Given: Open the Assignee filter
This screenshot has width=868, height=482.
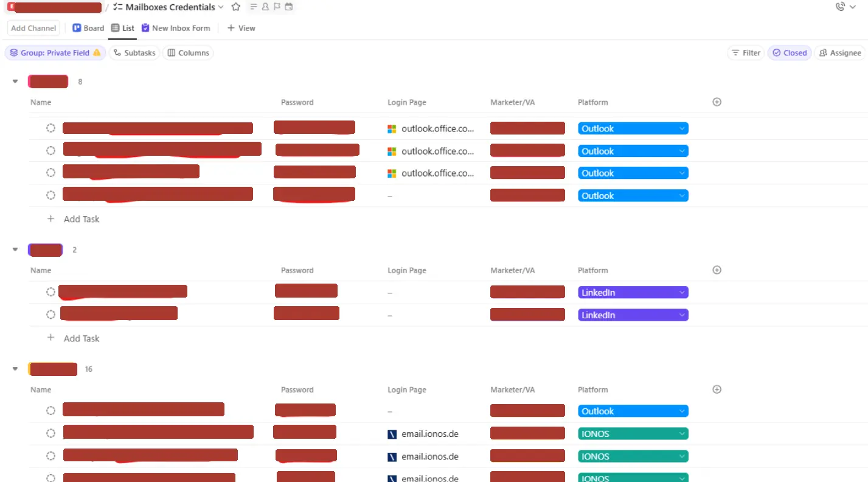Looking at the screenshot, I should [x=839, y=53].
